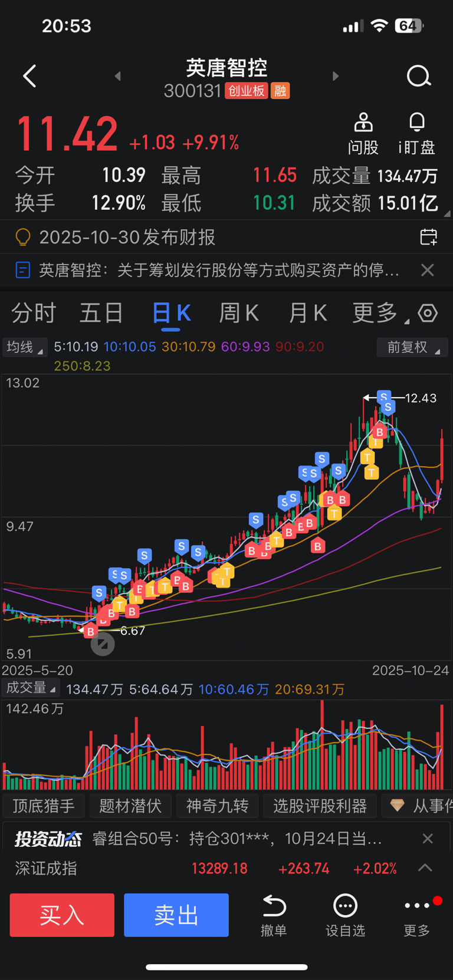453x980 pixels.
Task: Tap the 撤单 undo icon
Action: point(274,906)
